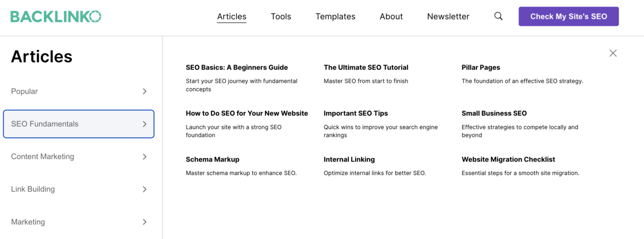Screen dimensions: 644x239
Task: Open the About menu item
Action: pyautogui.click(x=391, y=17)
